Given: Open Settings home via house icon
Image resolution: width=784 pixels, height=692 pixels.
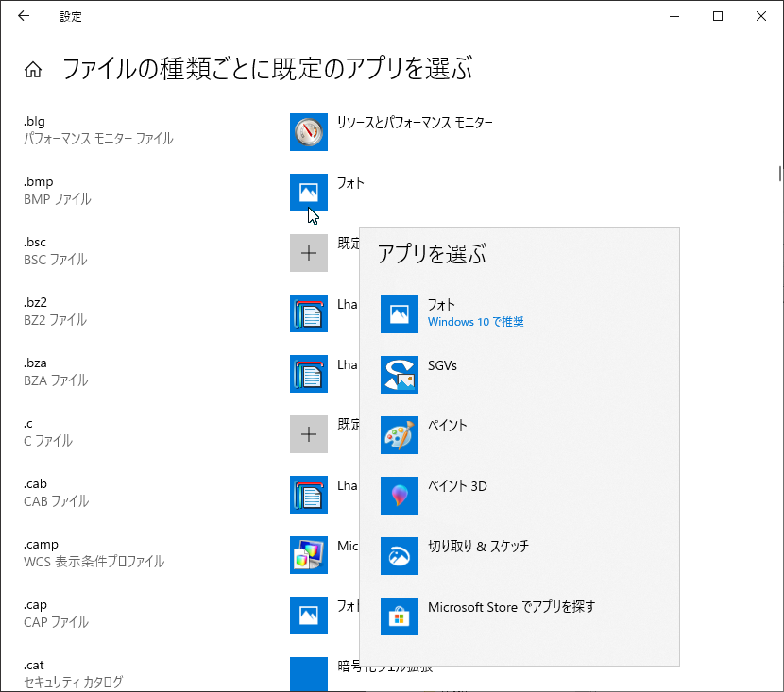Looking at the screenshot, I should [x=33, y=70].
